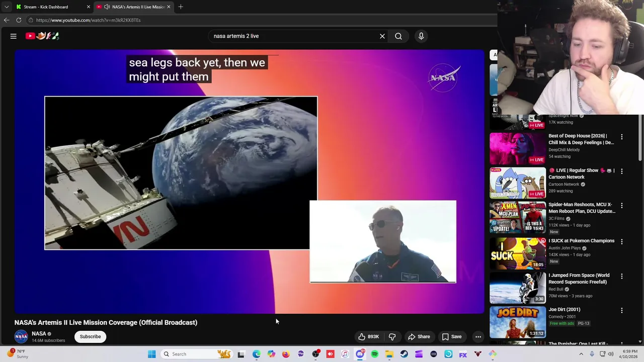Go to YouTube home via logo

coord(43,36)
